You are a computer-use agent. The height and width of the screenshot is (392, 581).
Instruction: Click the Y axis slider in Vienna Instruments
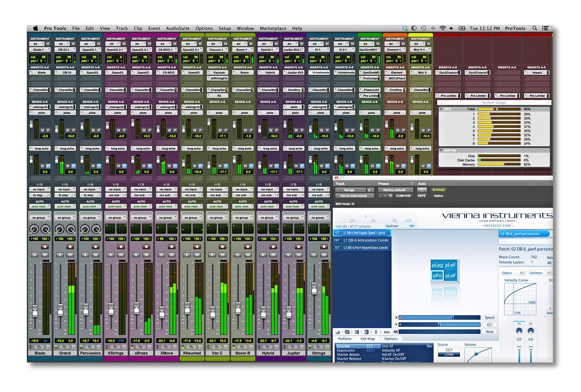coord(440,325)
